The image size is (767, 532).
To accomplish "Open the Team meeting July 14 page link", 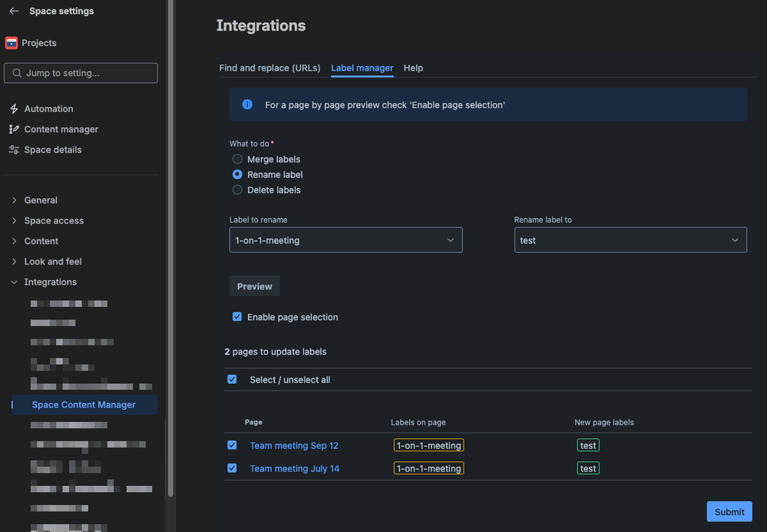I will point(294,468).
